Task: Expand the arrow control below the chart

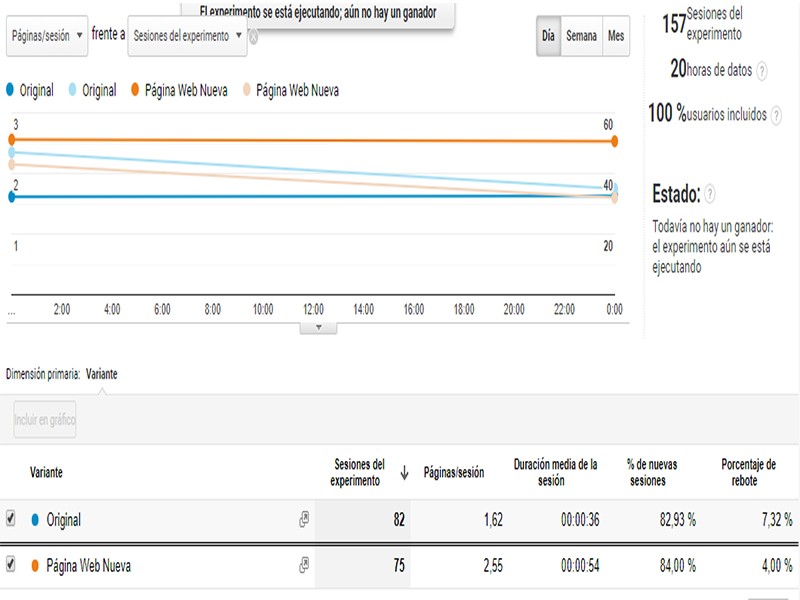Action: (321, 324)
